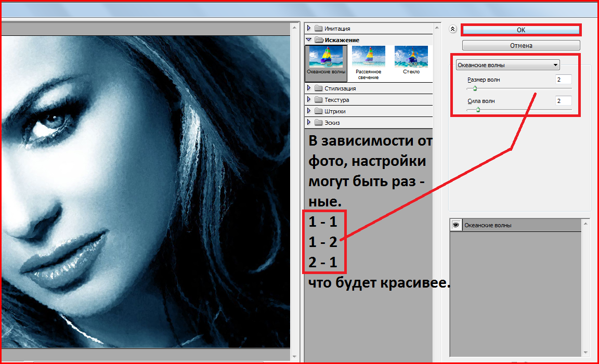Click the Размер волн value field
The image size is (599, 364).
pos(564,80)
